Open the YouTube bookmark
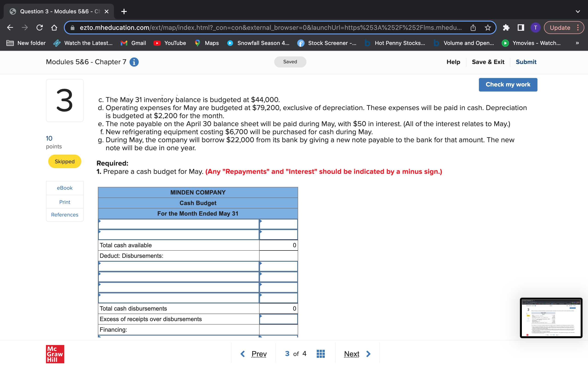The height and width of the screenshot is (367, 588). coord(170,43)
